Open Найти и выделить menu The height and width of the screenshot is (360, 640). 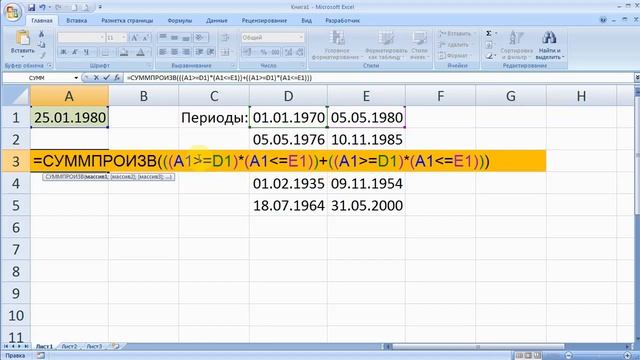(549, 45)
